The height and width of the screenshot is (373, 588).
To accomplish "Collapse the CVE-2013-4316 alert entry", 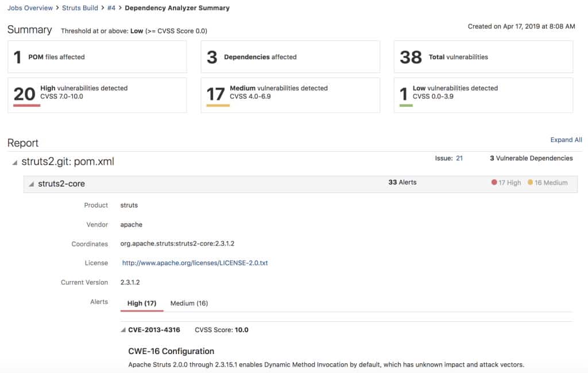I will (x=123, y=330).
